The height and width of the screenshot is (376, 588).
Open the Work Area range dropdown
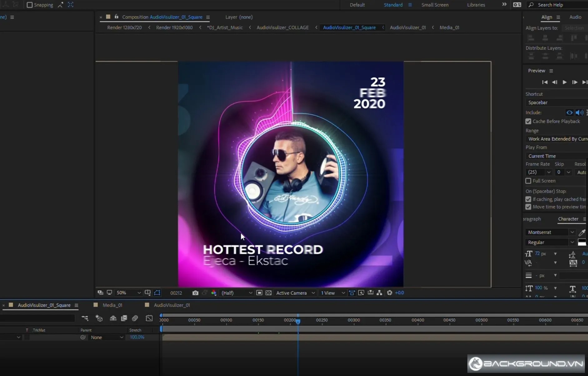pos(557,139)
